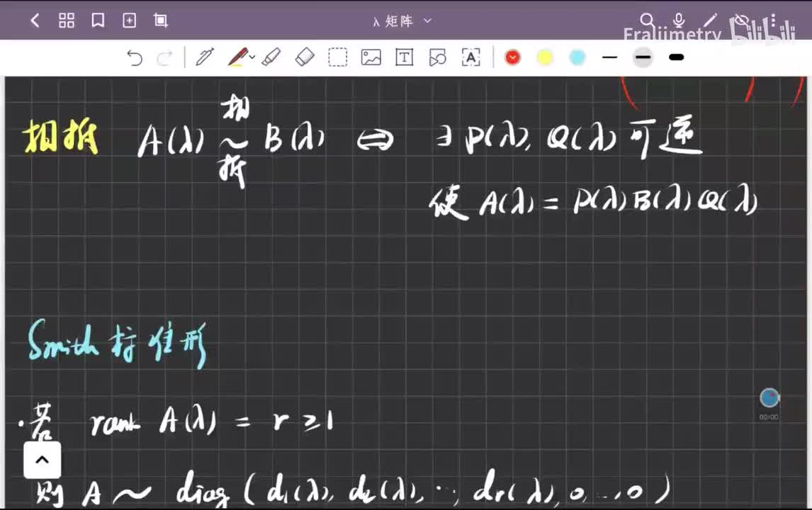Open the three-dot more options menu

[x=773, y=21]
